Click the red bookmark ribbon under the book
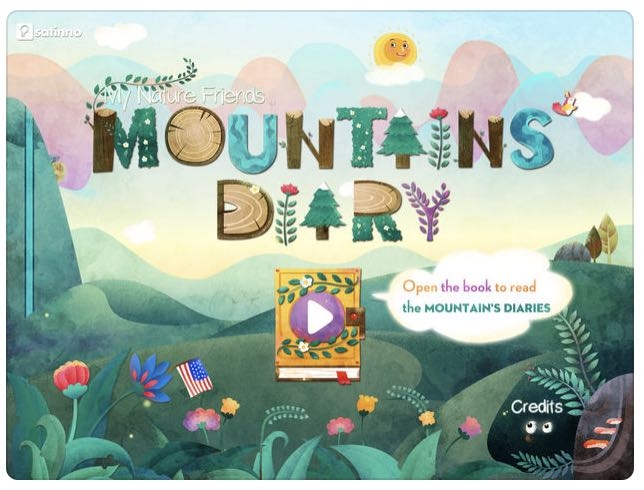Viewport: 644px width, 490px height. coord(344,377)
